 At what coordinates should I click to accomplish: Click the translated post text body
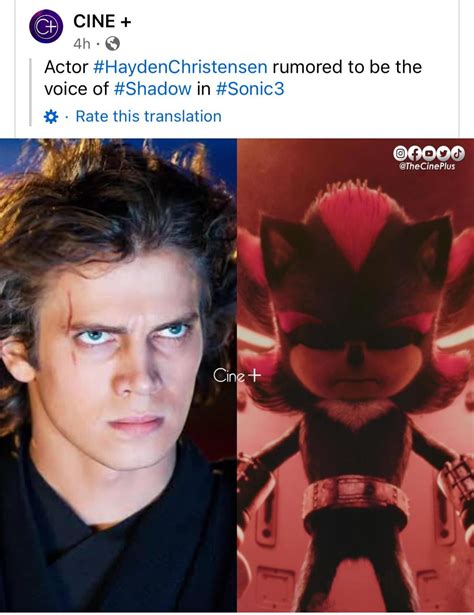coord(233,78)
